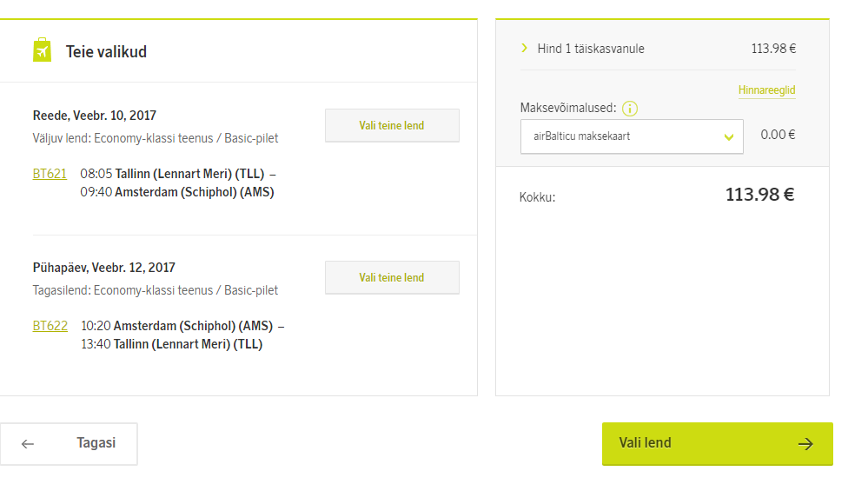Click the Hind 1 täiskasvanule label
This screenshot has height=491, width=868.
pos(591,49)
